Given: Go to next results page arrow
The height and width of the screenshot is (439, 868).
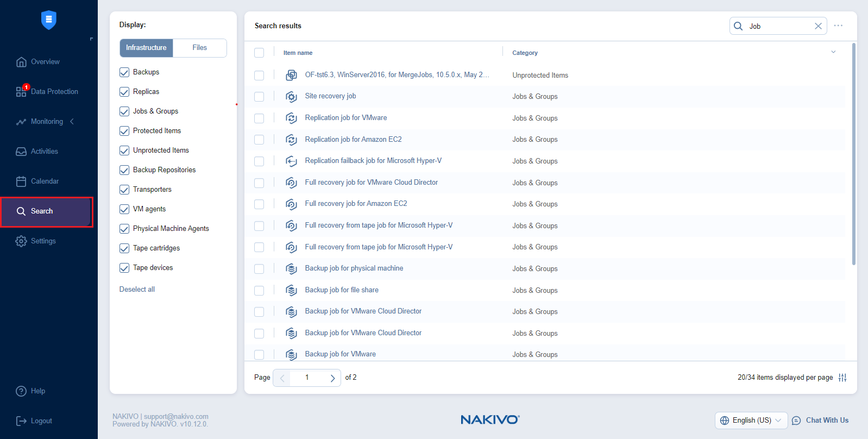Looking at the screenshot, I should 332,378.
